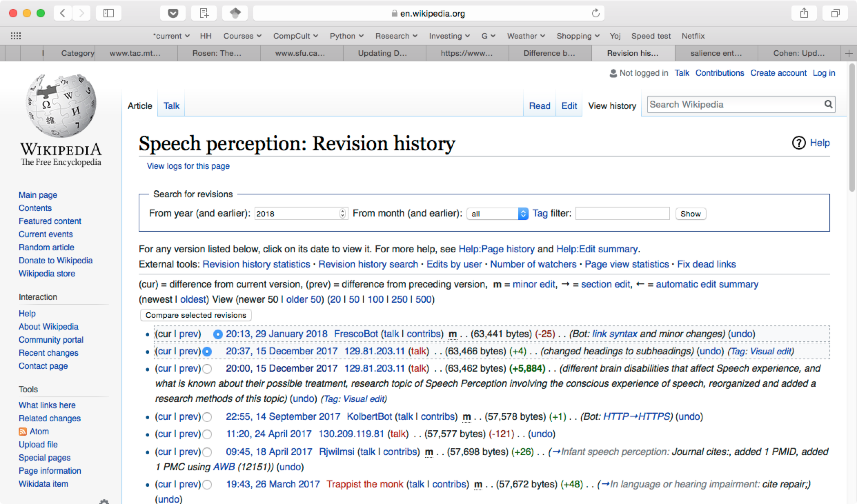Screen dimensions: 857x504
Task: Open the Top Sites grid icon
Action: [16, 36]
